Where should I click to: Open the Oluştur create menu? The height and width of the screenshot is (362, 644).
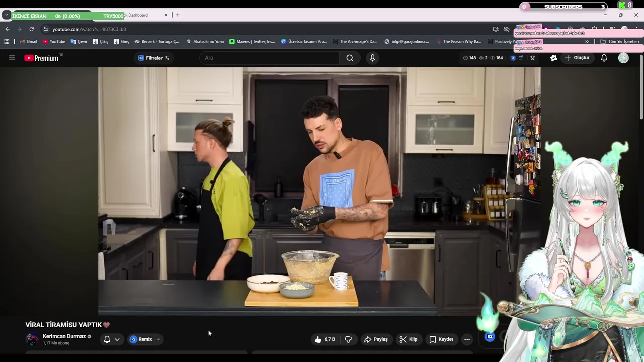(x=577, y=58)
